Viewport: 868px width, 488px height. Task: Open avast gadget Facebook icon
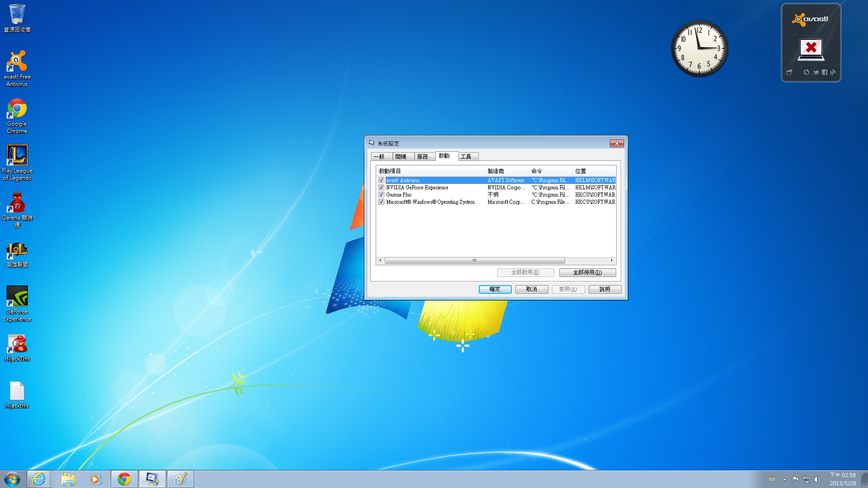[x=825, y=72]
